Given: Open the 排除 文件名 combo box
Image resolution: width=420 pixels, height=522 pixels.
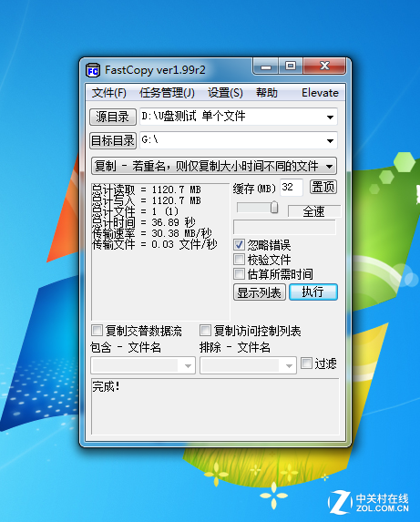Looking at the screenshot, I should pos(248,365).
